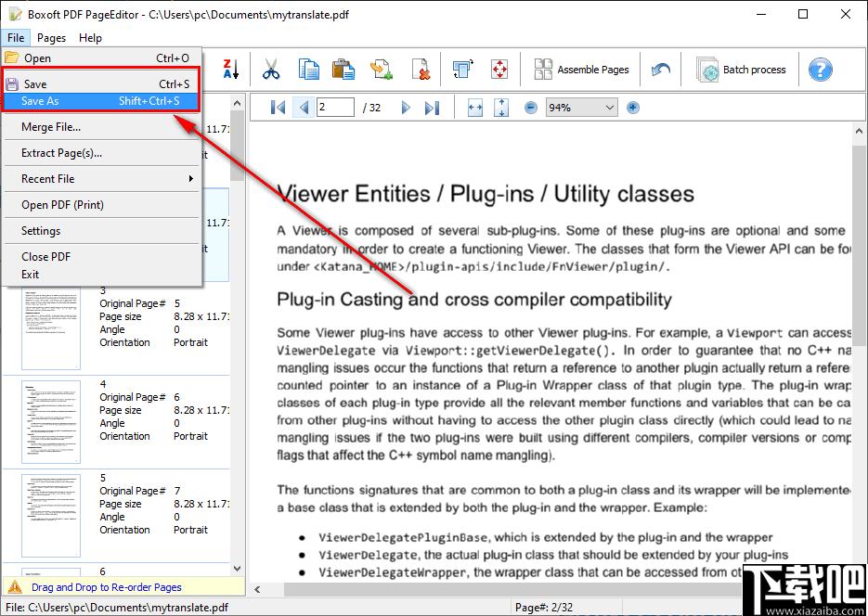Select Merge File... menu entry
Image resolution: width=868 pixels, height=616 pixels.
click(x=101, y=126)
